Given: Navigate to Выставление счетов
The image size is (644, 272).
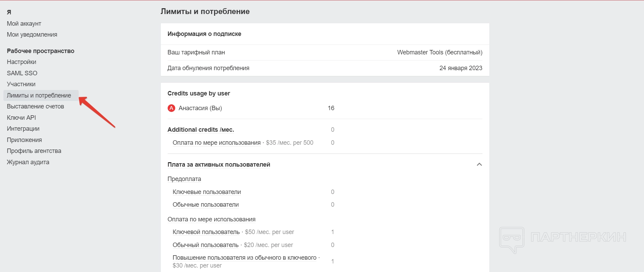Looking at the screenshot, I should (35, 106).
